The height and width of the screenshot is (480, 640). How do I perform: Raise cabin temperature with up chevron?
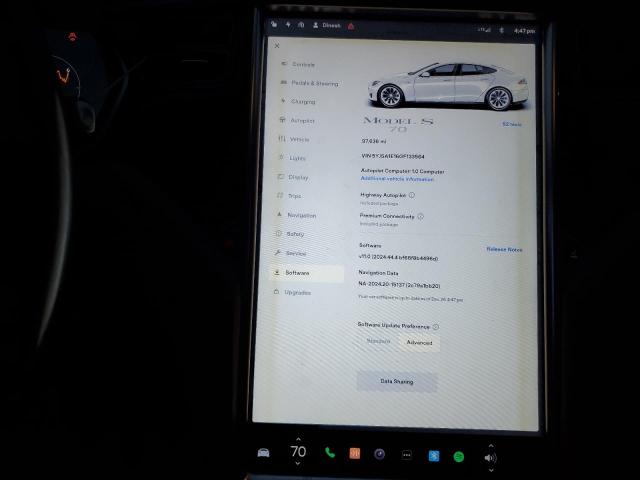(298, 439)
